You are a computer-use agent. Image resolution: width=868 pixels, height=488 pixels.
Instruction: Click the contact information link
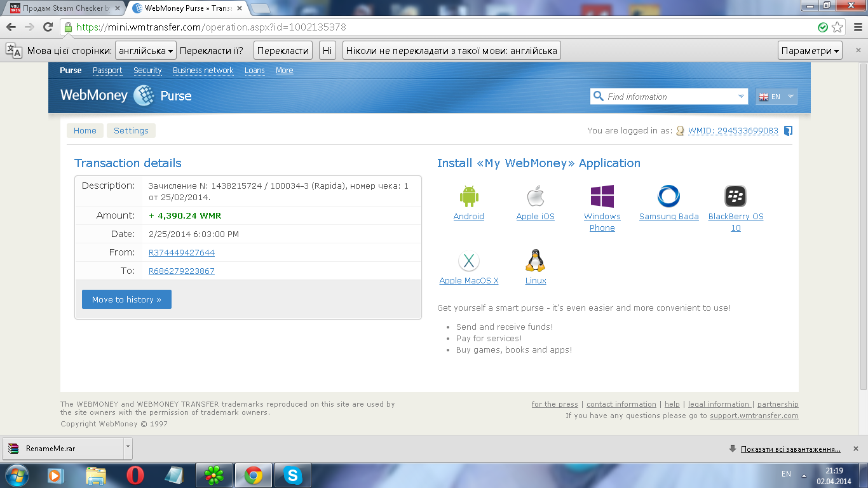click(621, 404)
